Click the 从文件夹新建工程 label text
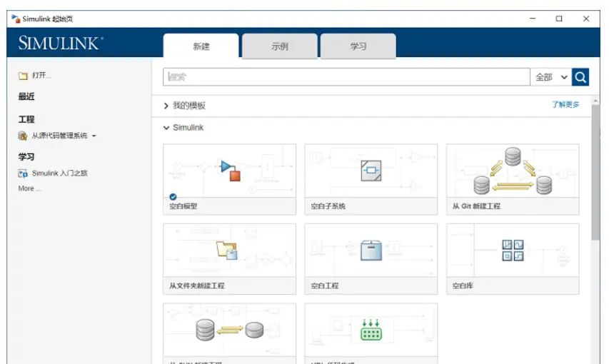This screenshot has width=609, height=364. (x=197, y=285)
